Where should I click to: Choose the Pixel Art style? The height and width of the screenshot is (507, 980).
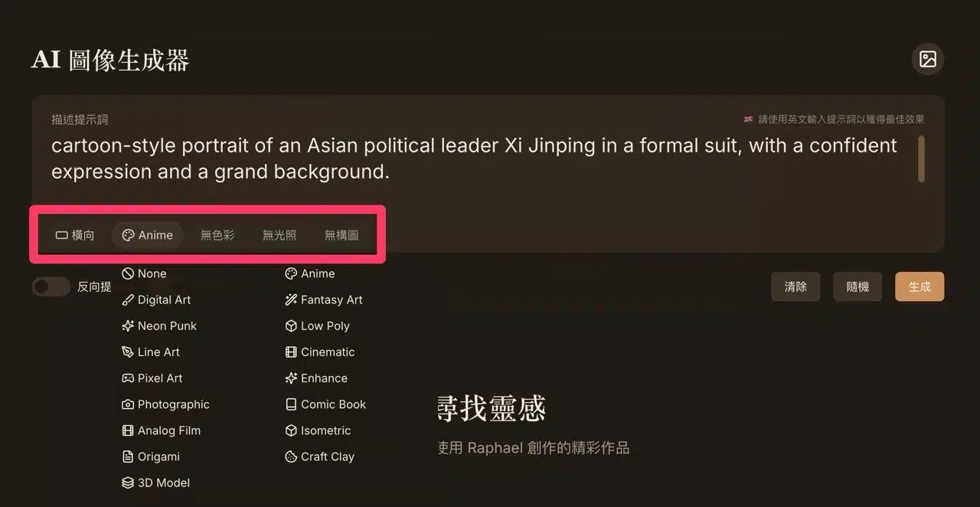tap(152, 378)
